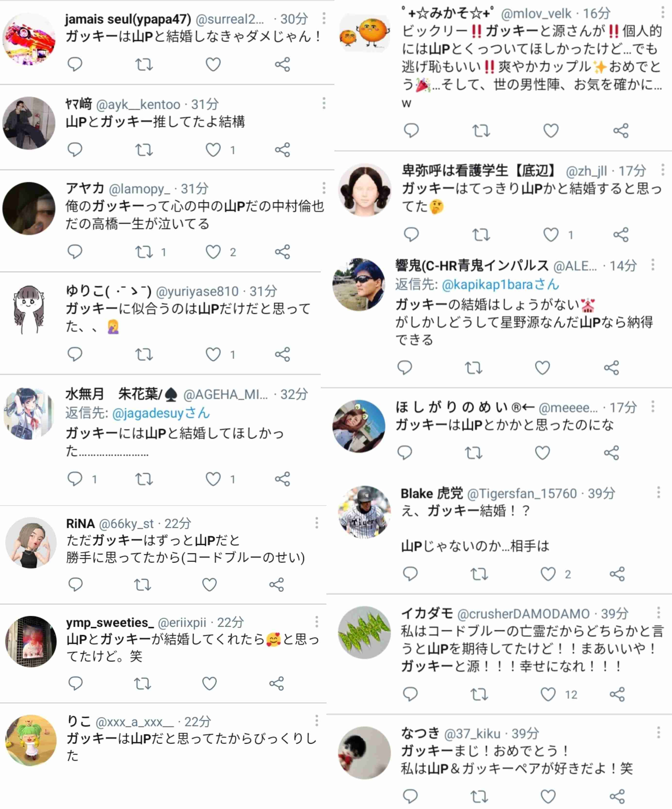Share jamais seul's tweet
672x809 pixels.
point(282,64)
